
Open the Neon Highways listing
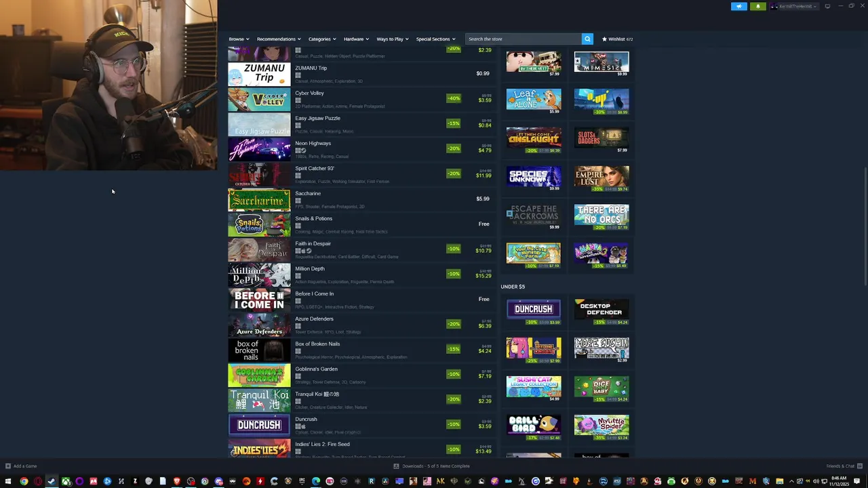(361, 148)
